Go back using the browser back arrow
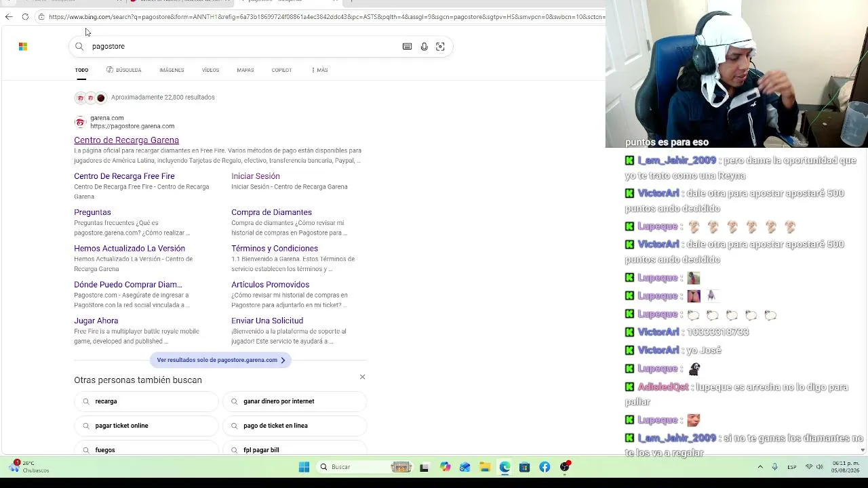This screenshot has height=488, width=868. pos(9,17)
